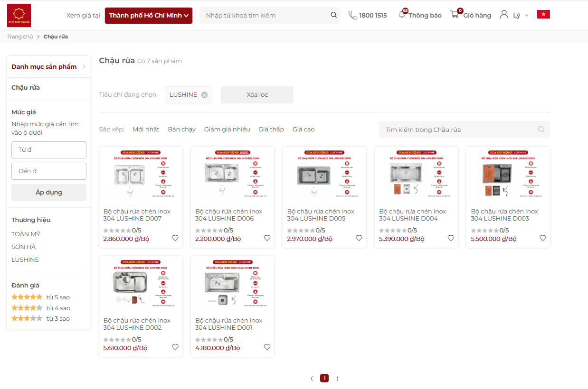Add LUSHINE D001 to favorites
The height and width of the screenshot is (389, 588).
[267, 347]
